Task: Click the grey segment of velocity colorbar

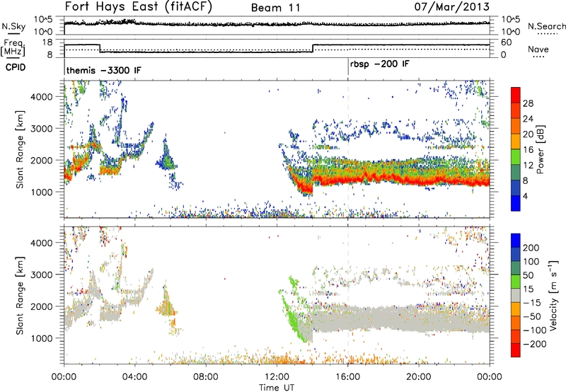Action: [516, 295]
